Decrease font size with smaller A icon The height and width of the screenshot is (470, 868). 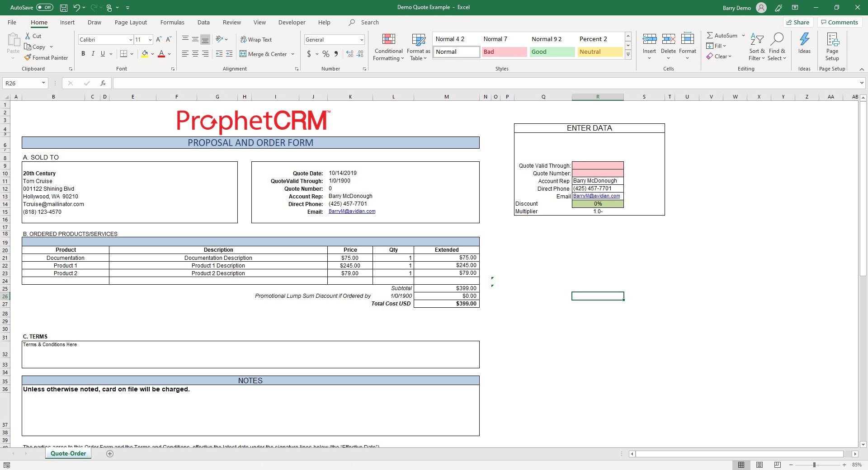[169, 40]
